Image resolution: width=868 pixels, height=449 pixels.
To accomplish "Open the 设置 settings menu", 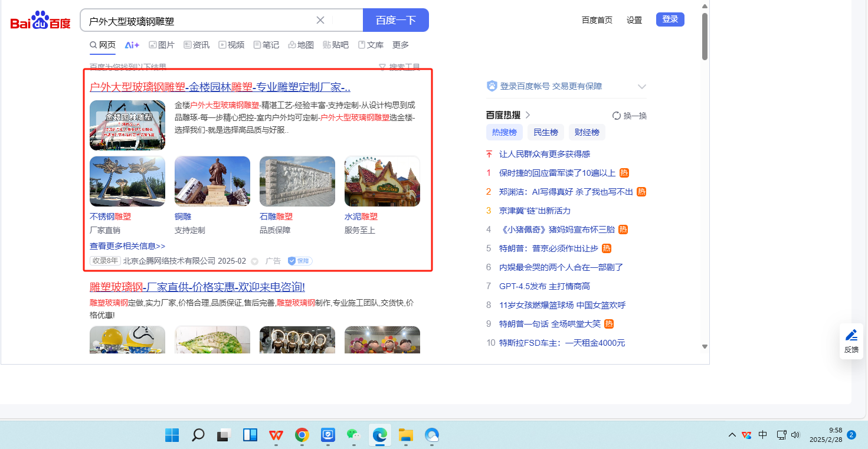I will 634,20.
